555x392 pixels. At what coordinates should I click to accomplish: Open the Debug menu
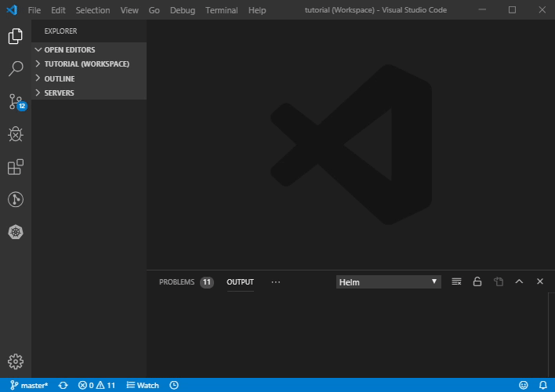click(x=183, y=10)
